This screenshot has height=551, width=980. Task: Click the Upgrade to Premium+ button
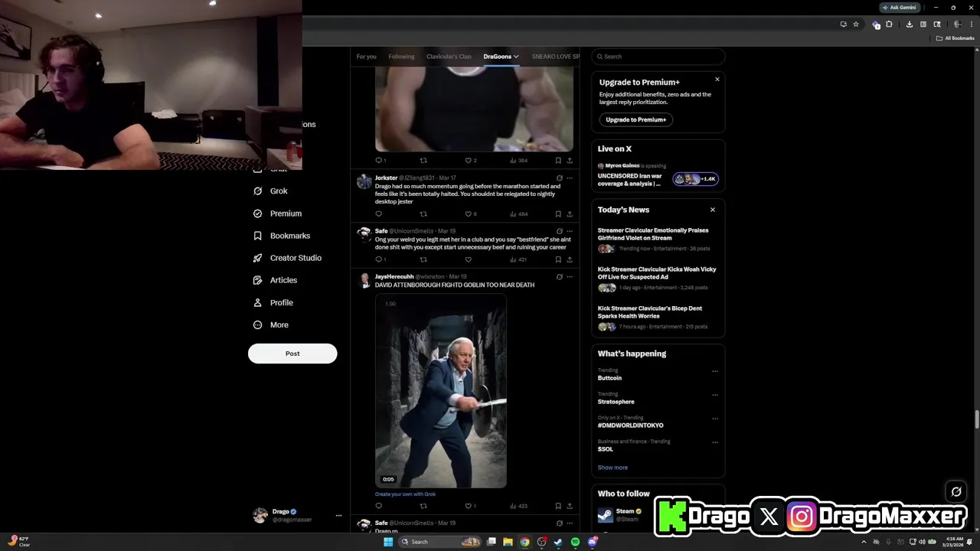coord(635,119)
